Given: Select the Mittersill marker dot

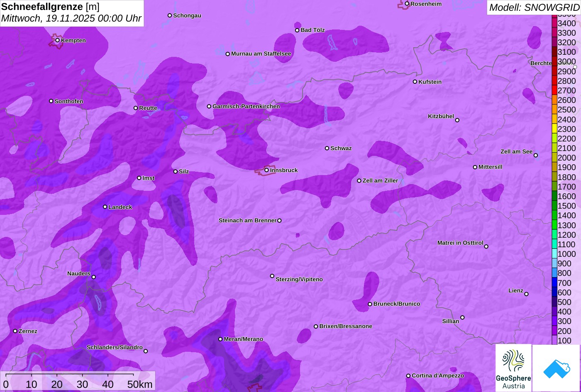Looking at the screenshot, I should [475, 167].
